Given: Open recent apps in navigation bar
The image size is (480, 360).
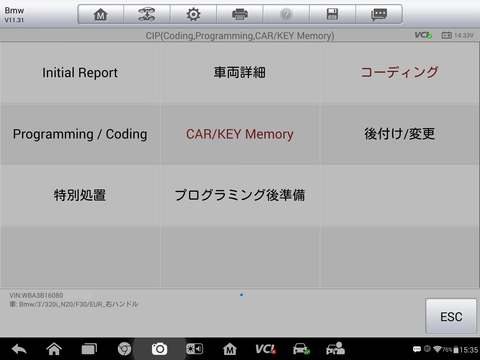Looking at the screenshot, I should coord(89,349).
